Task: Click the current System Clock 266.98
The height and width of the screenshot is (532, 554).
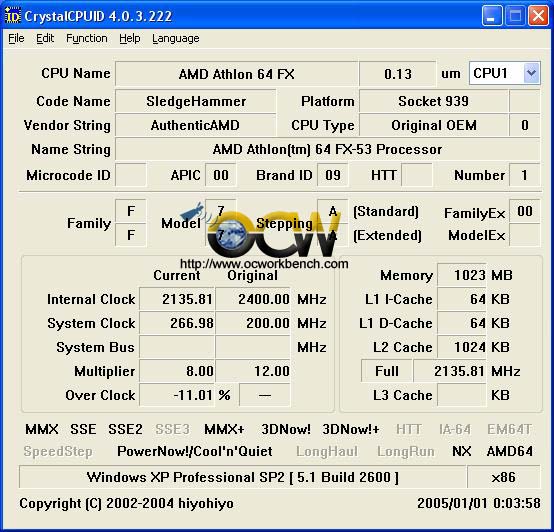Action: click(177, 323)
